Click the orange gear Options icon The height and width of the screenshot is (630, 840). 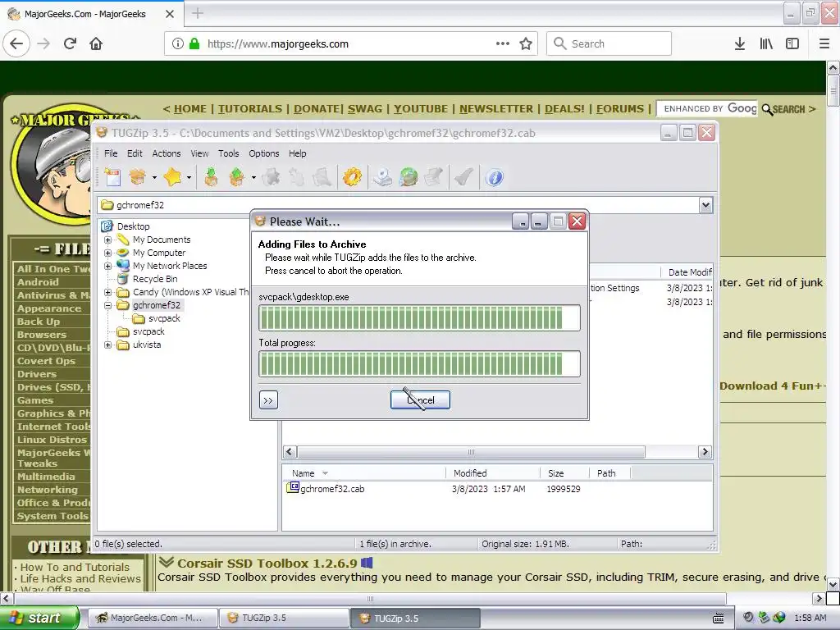(352, 177)
